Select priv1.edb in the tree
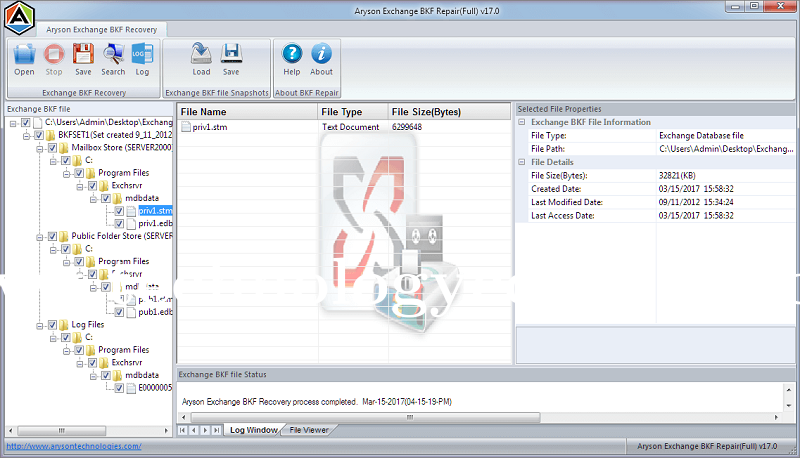This screenshot has width=800, height=458. [155, 223]
